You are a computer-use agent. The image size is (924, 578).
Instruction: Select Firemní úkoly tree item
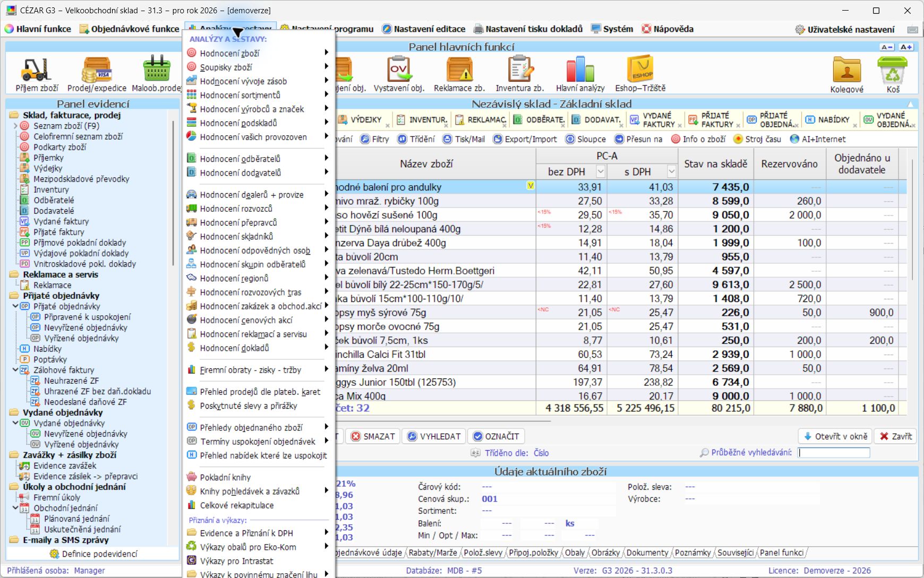coord(57,497)
